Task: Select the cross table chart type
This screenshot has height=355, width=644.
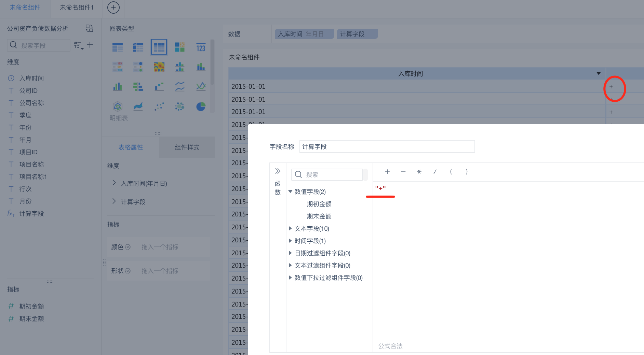Action: pos(138,47)
